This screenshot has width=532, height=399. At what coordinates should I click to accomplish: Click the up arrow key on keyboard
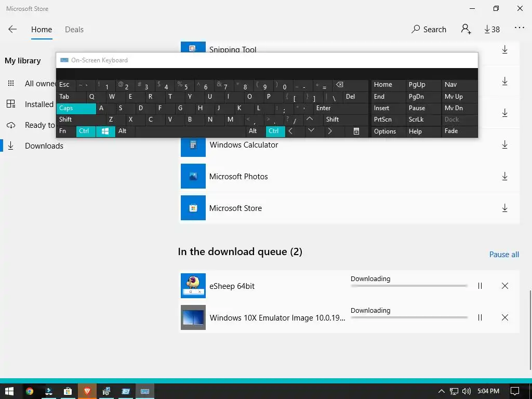pos(313,119)
